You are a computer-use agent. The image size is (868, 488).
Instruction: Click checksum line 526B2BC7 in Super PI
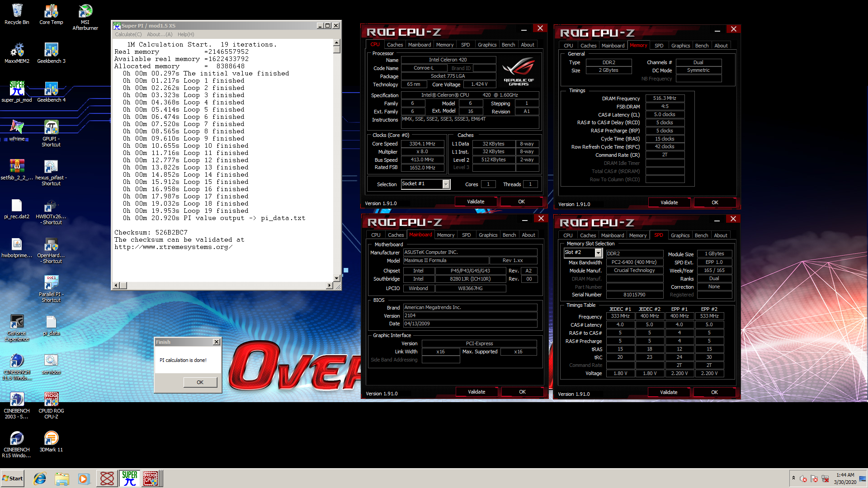[151, 232]
